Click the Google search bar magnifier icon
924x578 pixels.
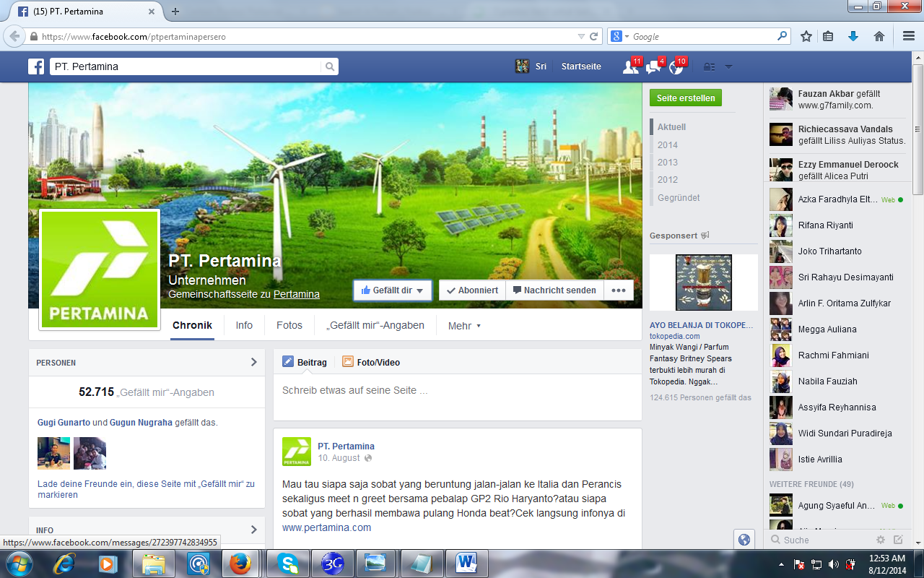[x=783, y=36]
